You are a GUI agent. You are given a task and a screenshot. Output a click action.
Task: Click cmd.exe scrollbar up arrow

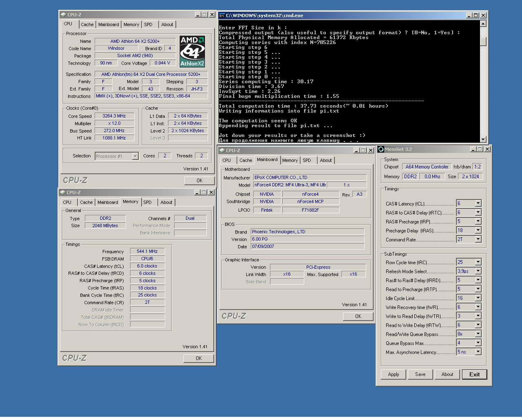click(x=483, y=24)
